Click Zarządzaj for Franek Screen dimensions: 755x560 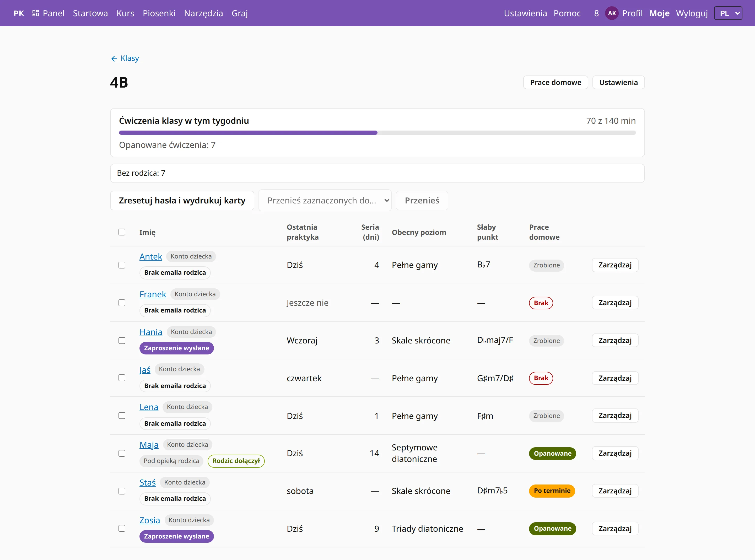[615, 303]
